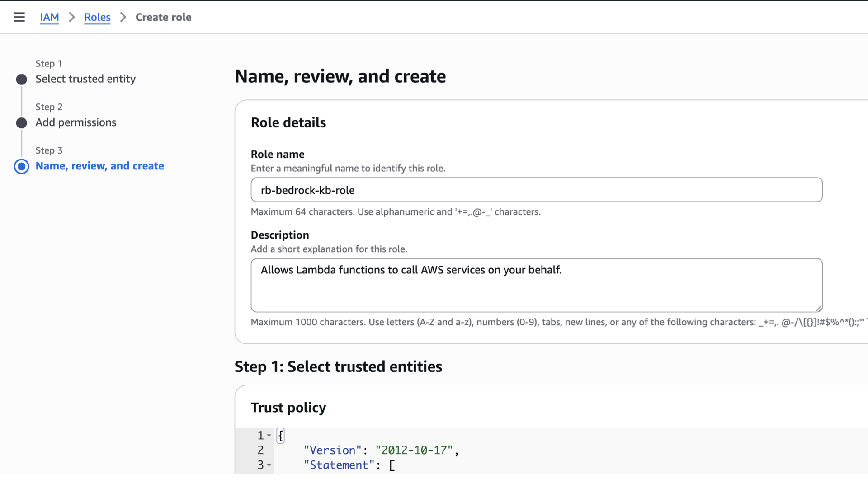
Task: Select Name, review, and create step
Action: coord(99,166)
